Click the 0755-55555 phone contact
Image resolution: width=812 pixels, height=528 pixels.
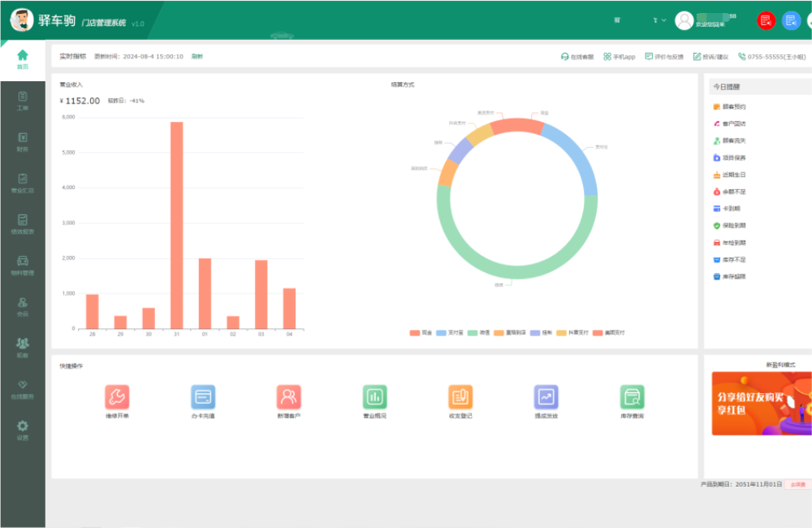click(771, 57)
